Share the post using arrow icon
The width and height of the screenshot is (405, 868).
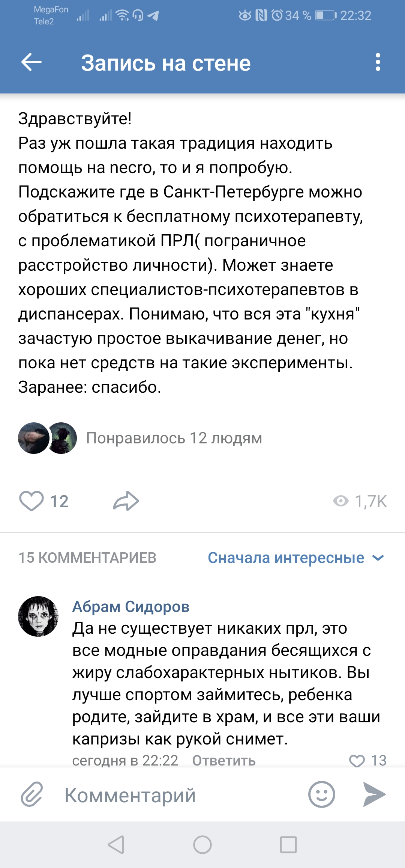click(126, 501)
